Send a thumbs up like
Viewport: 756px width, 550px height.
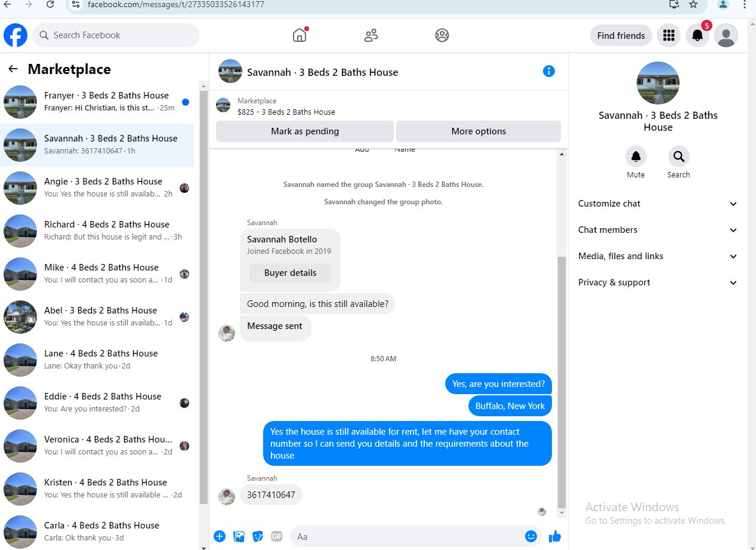click(x=555, y=536)
